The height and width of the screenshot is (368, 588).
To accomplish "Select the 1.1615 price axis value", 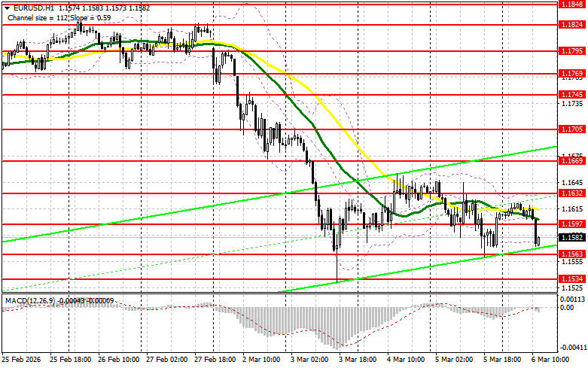I will pos(571,209).
